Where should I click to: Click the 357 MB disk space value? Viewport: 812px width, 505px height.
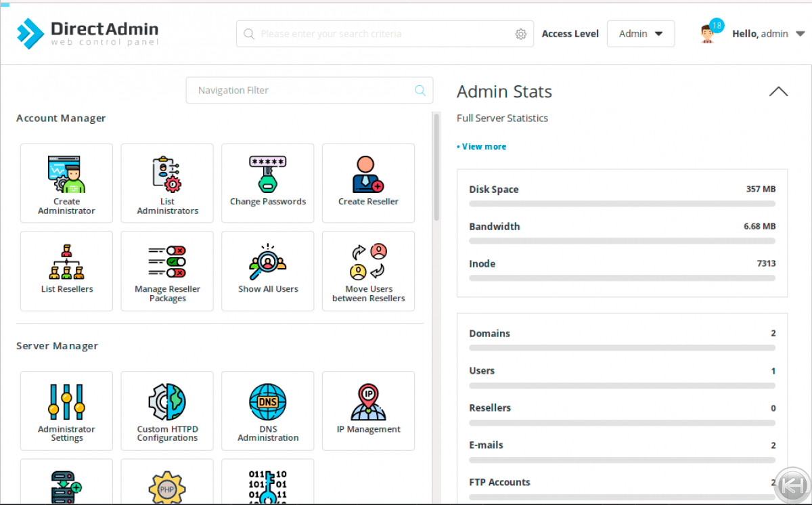point(761,190)
